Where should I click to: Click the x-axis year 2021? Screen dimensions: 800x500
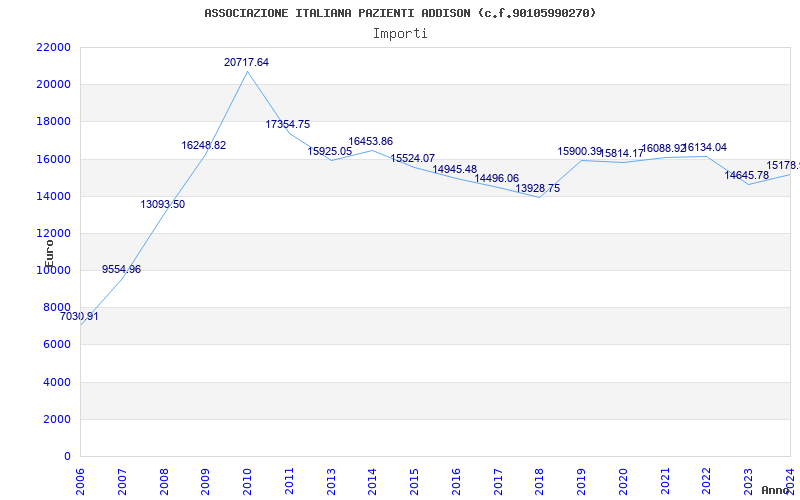(665, 481)
